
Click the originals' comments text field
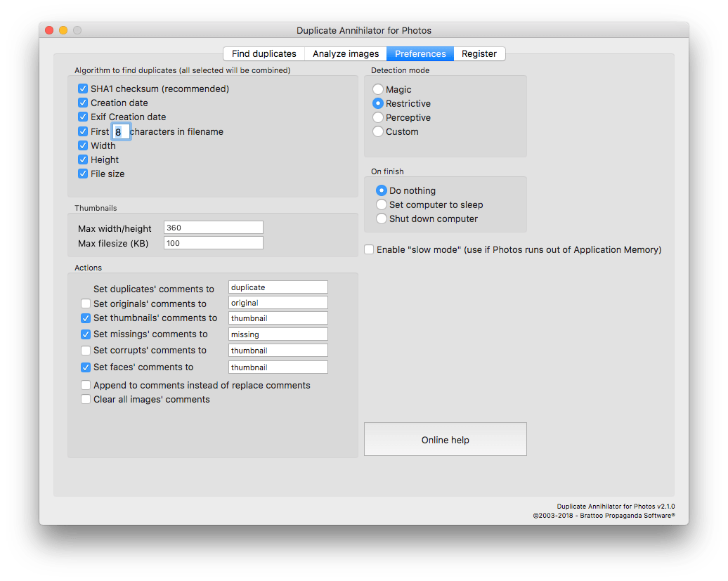tap(278, 303)
